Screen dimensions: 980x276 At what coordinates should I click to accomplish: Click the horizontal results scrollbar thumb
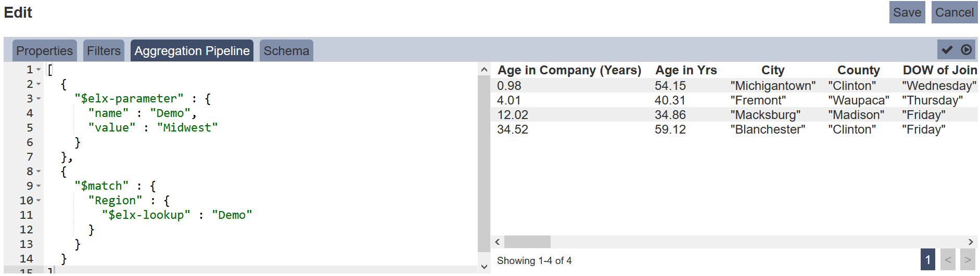(x=527, y=242)
